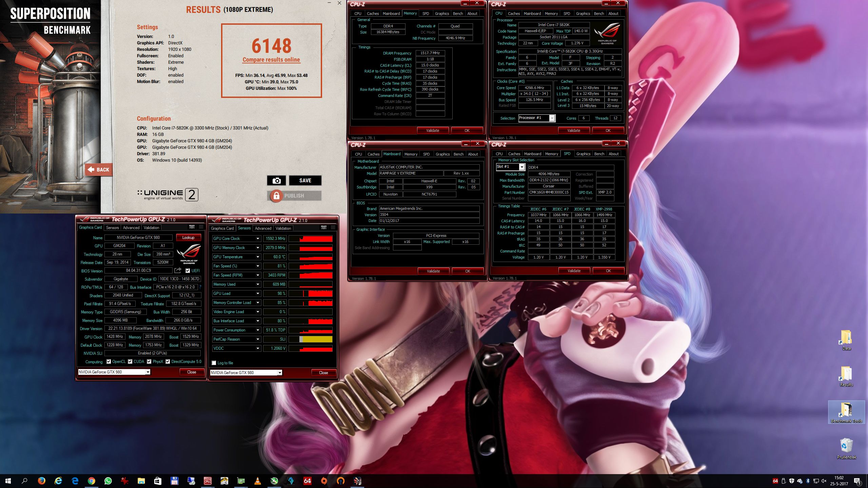
Task: Click the camera icon in GPU-Z Graphics Card window
Action: (192, 227)
